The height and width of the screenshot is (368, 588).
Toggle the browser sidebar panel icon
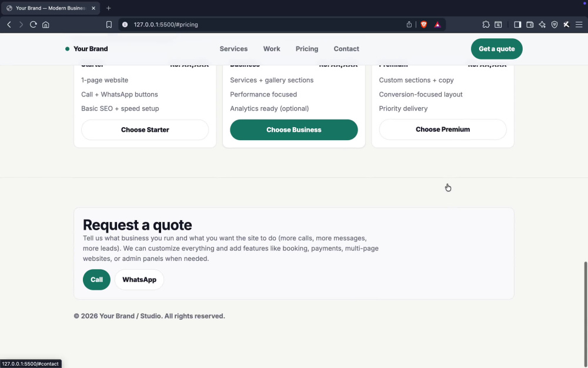pyautogui.click(x=517, y=24)
